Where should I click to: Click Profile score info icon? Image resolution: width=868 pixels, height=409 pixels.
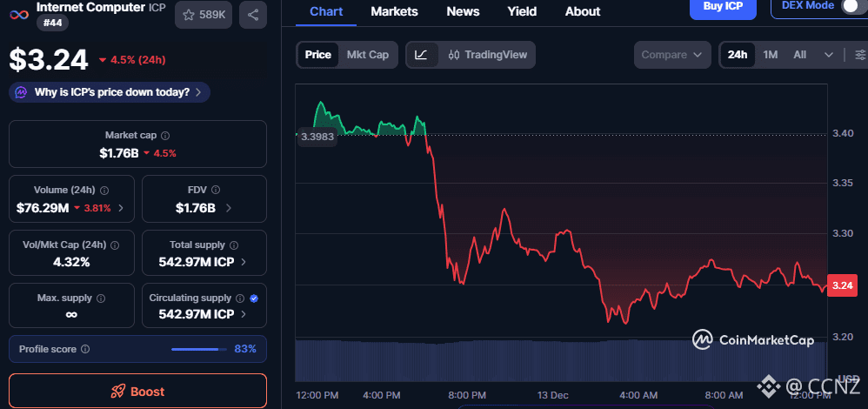click(85, 349)
